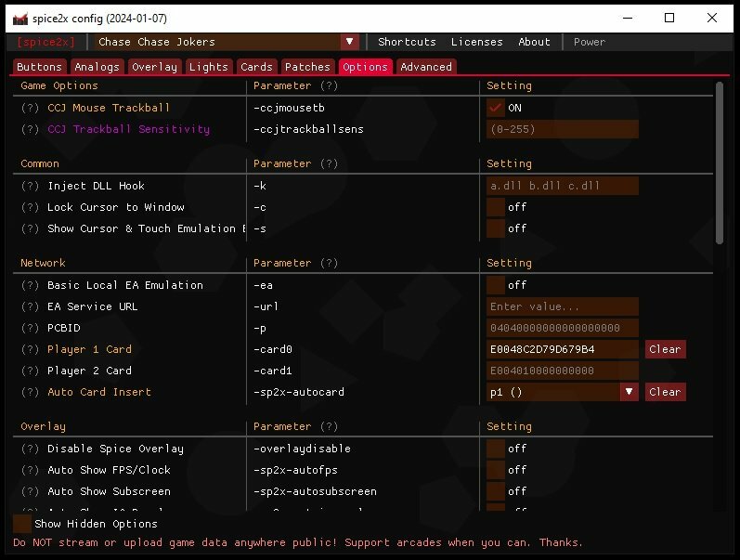The image size is (740, 560).
Task: Click the (?) icon next to EA Service URL
Action: [31, 306]
